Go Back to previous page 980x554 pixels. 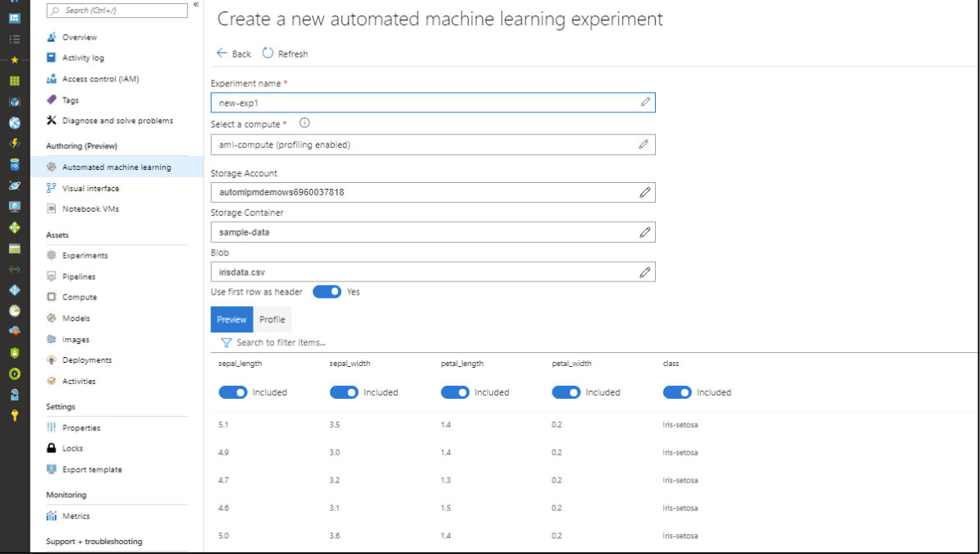[x=233, y=53]
